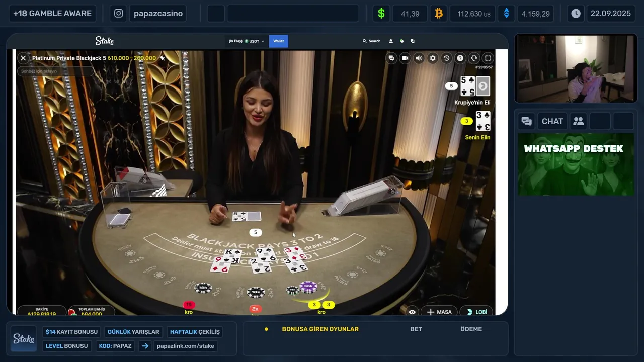Open game settings gear icon

[x=433, y=58]
